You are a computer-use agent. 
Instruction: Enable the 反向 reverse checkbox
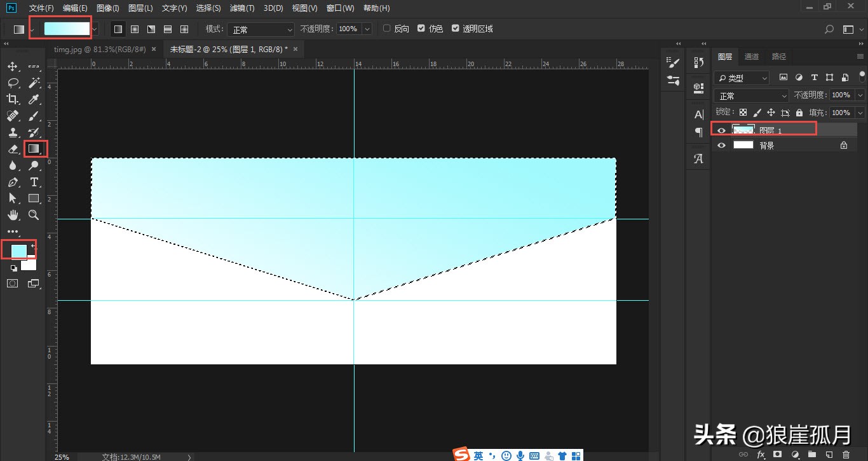(387, 29)
